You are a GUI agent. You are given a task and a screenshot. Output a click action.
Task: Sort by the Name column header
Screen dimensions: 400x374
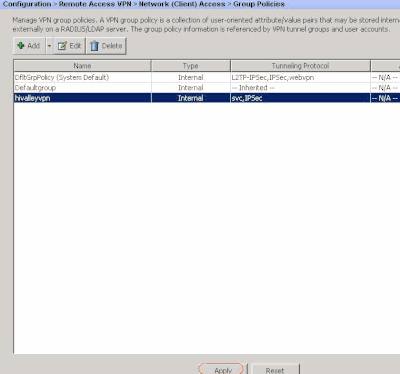(82, 66)
